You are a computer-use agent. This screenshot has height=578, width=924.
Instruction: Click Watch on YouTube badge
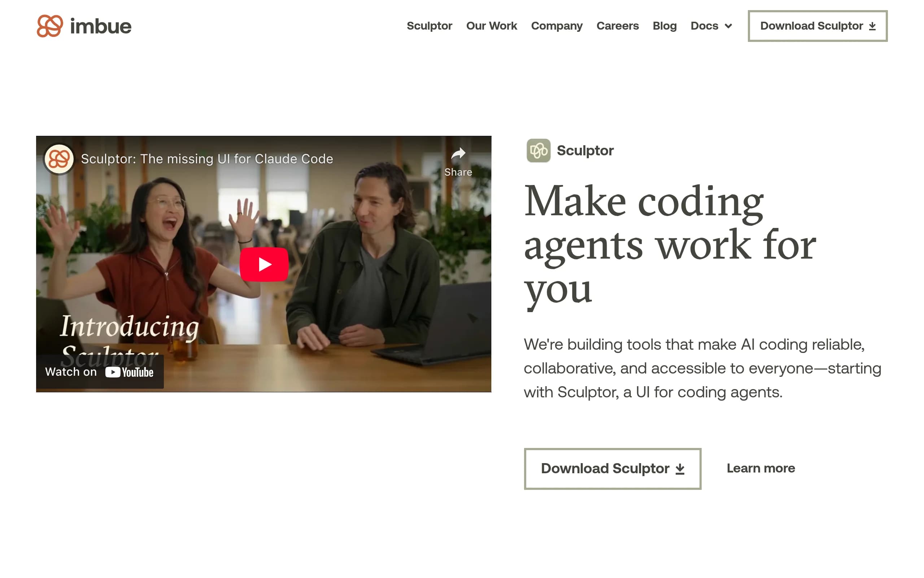(x=100, y=372)
